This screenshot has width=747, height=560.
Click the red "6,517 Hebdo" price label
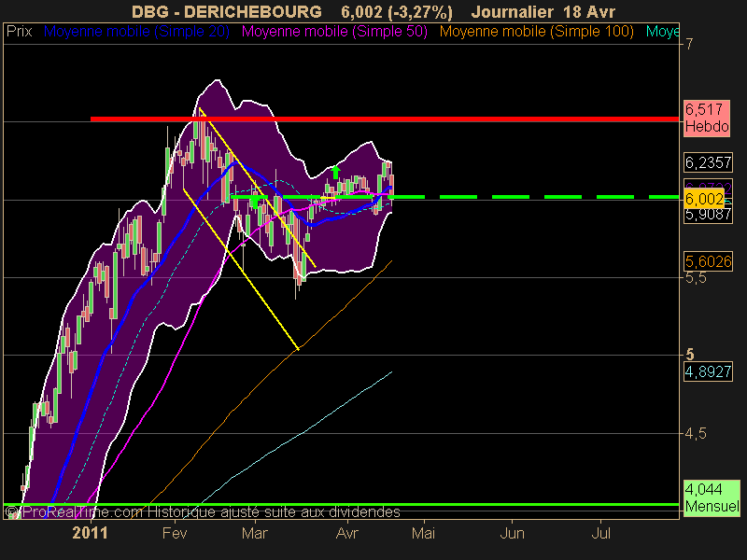[x=707, y=119]
